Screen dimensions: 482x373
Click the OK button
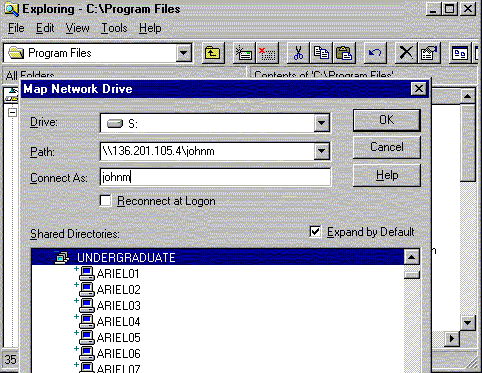click(387, 120)
